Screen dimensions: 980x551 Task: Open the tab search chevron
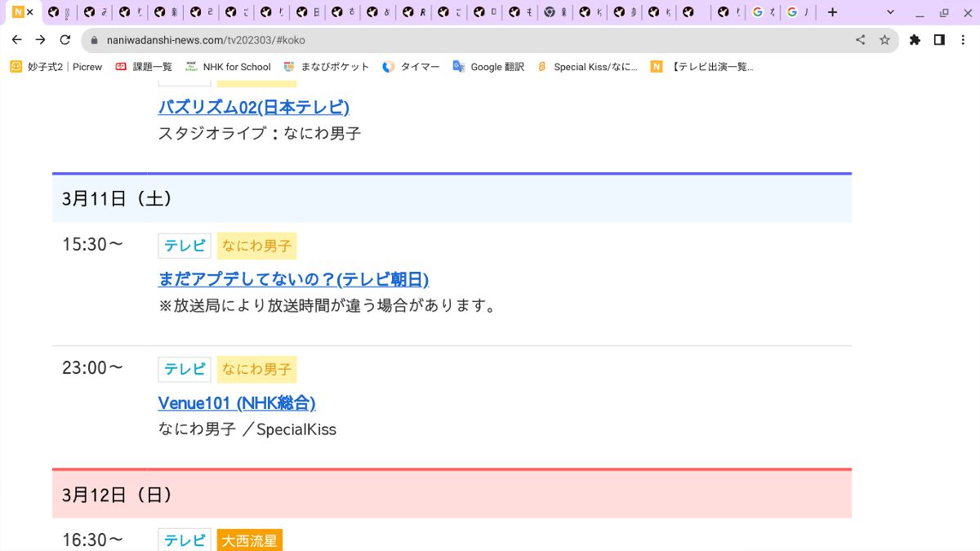889,12
